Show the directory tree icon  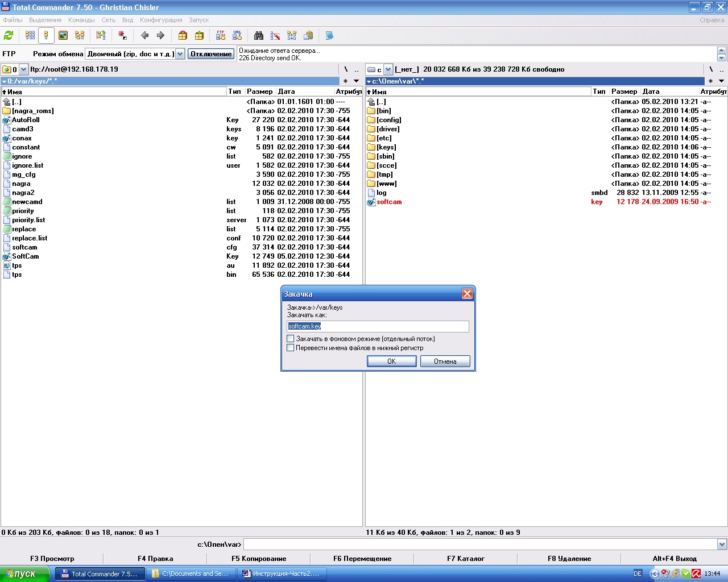pos(80,35)
